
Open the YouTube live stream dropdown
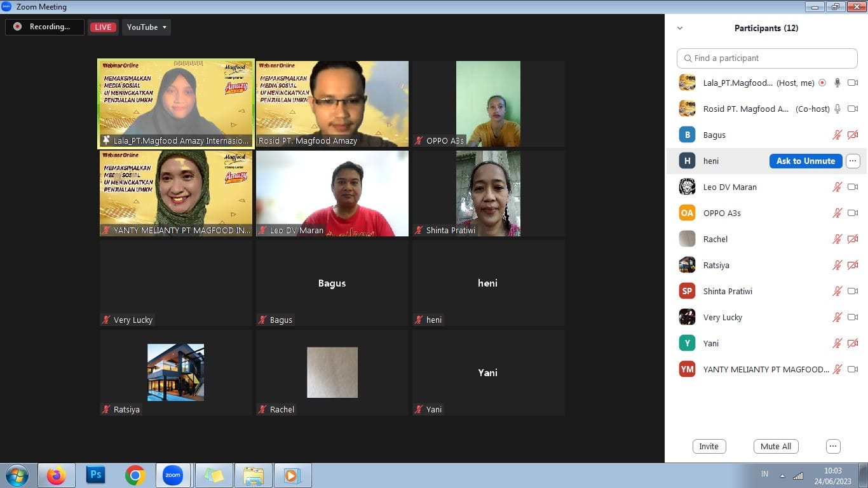147,27
